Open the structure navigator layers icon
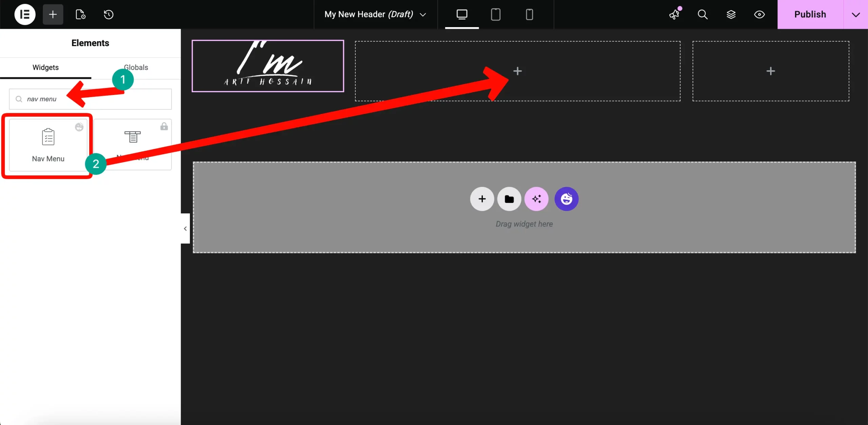Image resolution: width=868 pixels, height=425 pixels. point(731,14)
